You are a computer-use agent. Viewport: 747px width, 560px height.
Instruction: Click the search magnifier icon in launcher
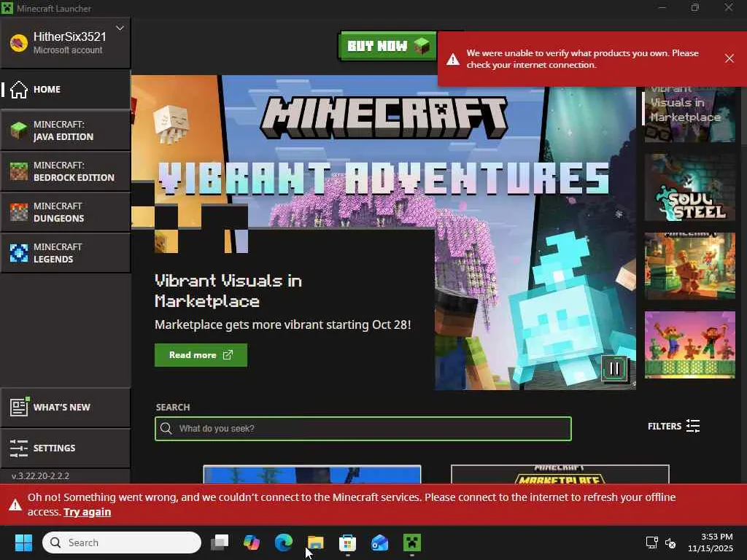pyautogui.click(x=166, y=429)
